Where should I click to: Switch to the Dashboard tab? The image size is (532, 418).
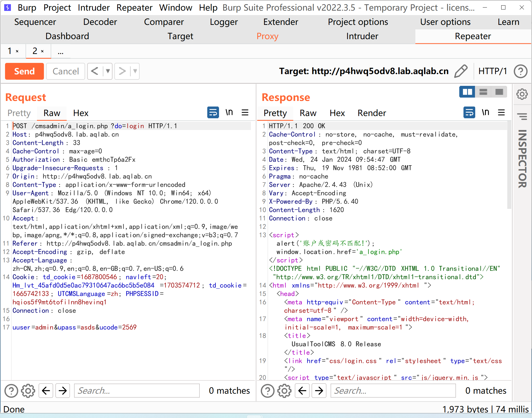pos(67,36)
